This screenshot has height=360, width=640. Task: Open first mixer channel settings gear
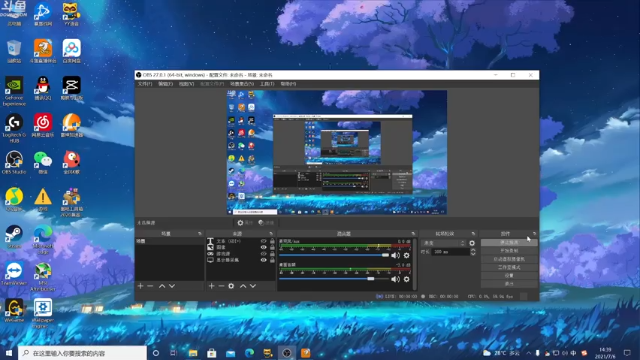(407, 256)
